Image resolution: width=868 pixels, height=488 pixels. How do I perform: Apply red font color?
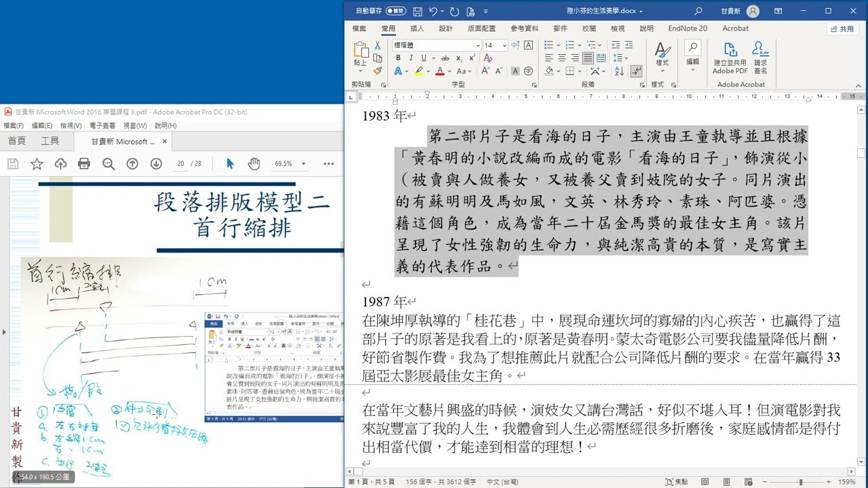[440, 71]
